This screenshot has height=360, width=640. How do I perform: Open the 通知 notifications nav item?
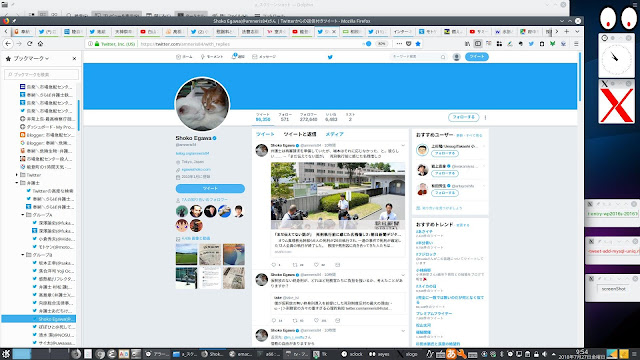pos(238,57)
